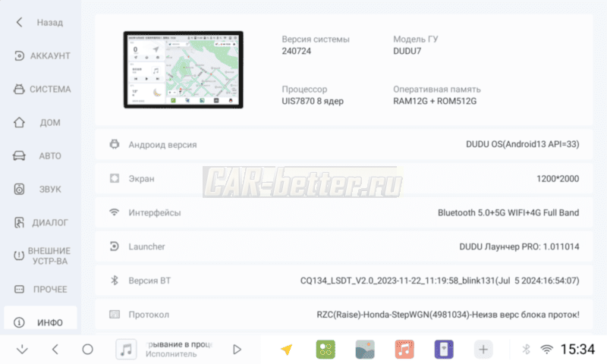Launch the green app icon in dock
The image size is (607, 364).
(326, 350)
